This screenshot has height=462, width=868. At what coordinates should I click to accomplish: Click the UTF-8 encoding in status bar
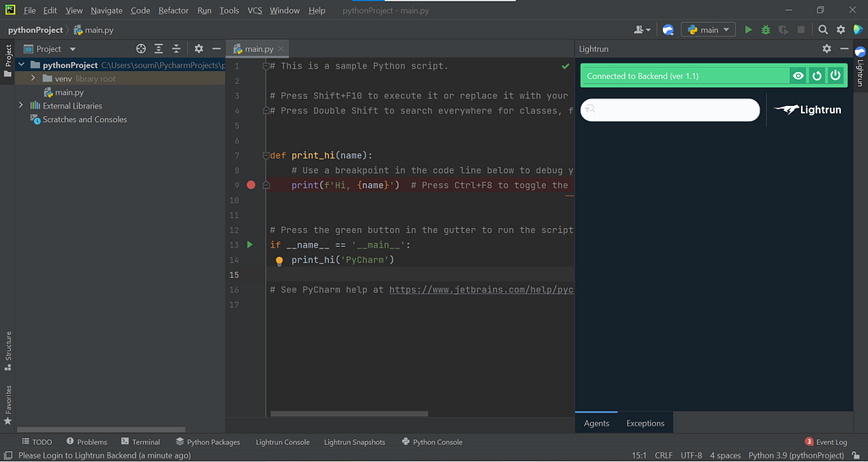(x=691, y=455)
